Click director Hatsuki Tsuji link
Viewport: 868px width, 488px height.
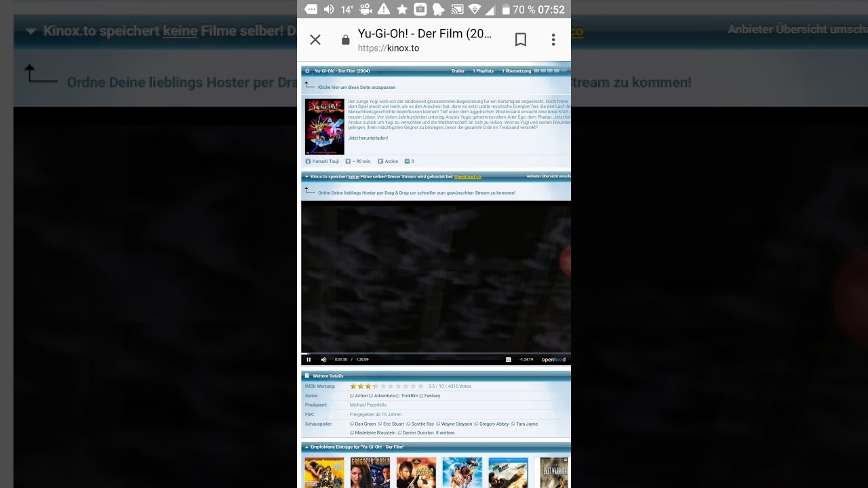325,161
